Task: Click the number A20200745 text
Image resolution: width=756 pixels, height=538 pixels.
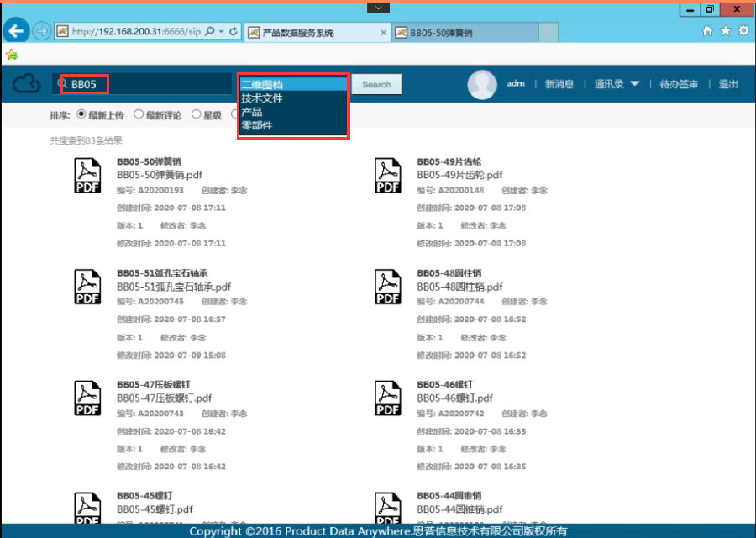Action: tap(160, 301)
